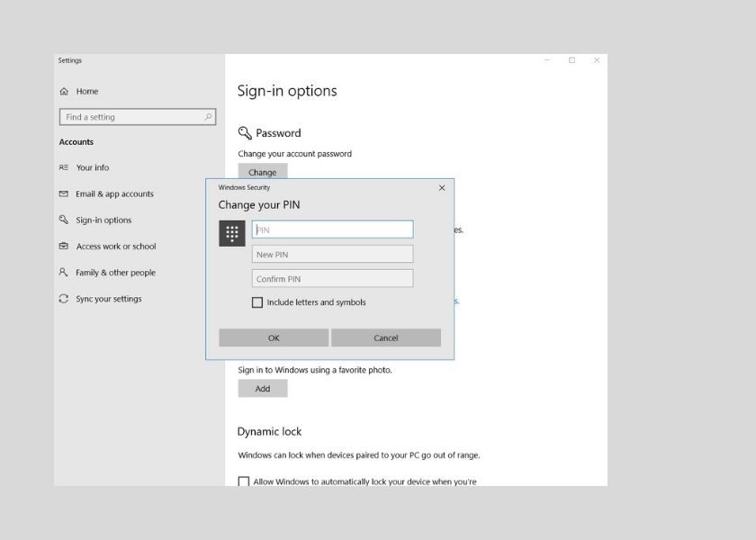Click Add under Picture password
756x540 pixels.
tap(263, 388)
